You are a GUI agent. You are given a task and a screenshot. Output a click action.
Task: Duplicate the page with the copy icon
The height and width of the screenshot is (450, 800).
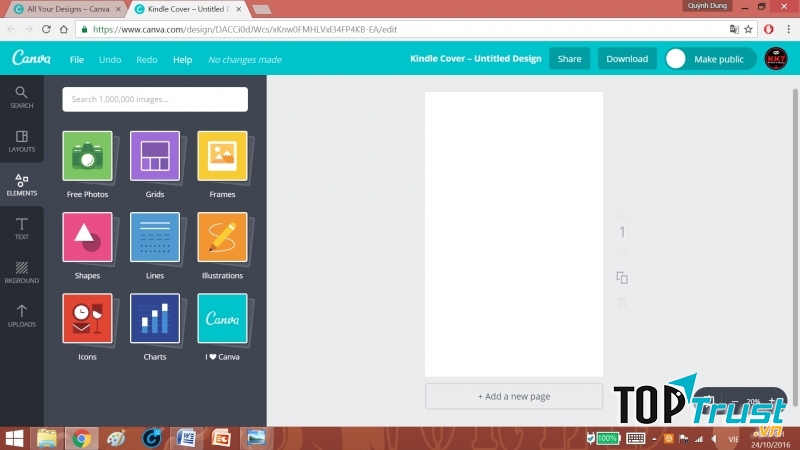[x=622, y=278]
